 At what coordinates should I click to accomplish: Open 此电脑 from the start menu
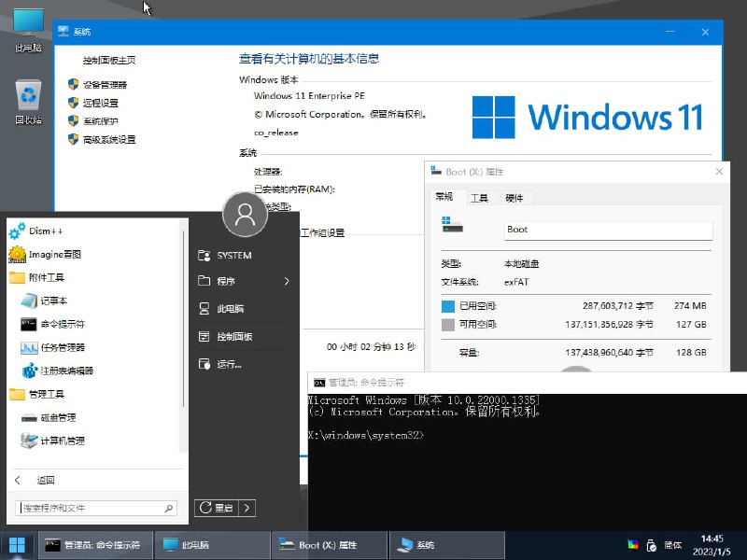point(230,308)
